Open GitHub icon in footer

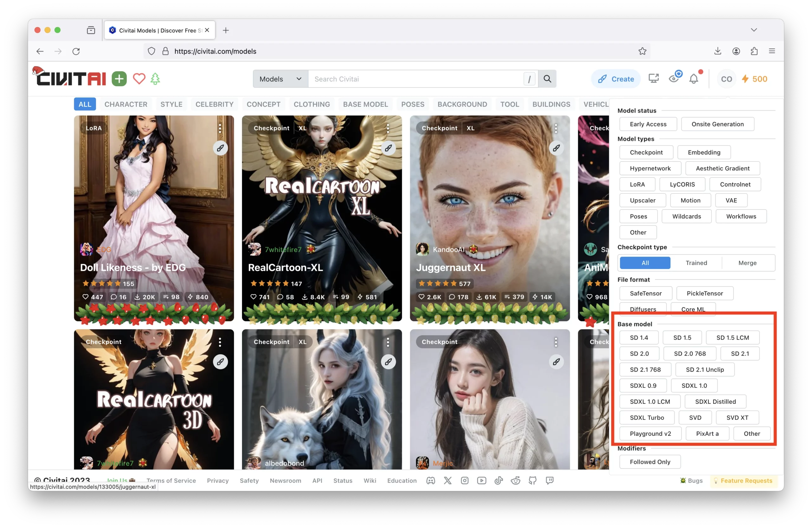[x=533, y=480]
